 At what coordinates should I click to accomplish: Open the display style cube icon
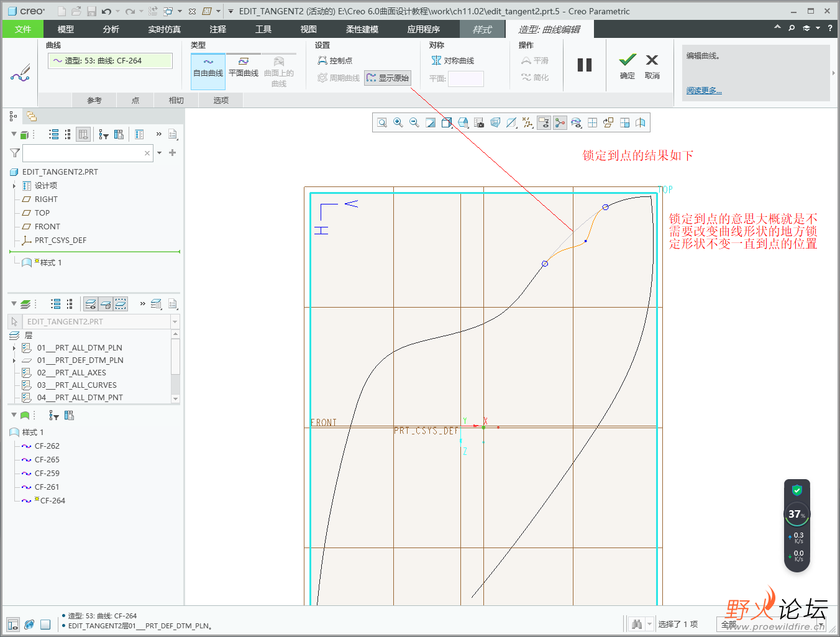click(x=447, y=122)
